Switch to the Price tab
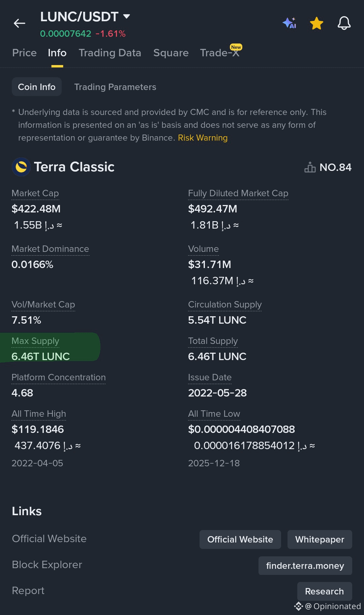This screenshot has width=364, height=615. click(x=24, y=53)
